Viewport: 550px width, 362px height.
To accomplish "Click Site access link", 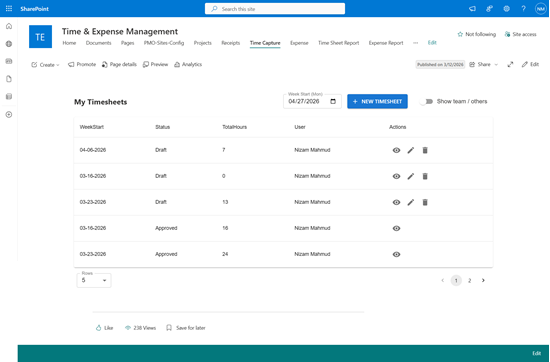I will tap(521, 34).
